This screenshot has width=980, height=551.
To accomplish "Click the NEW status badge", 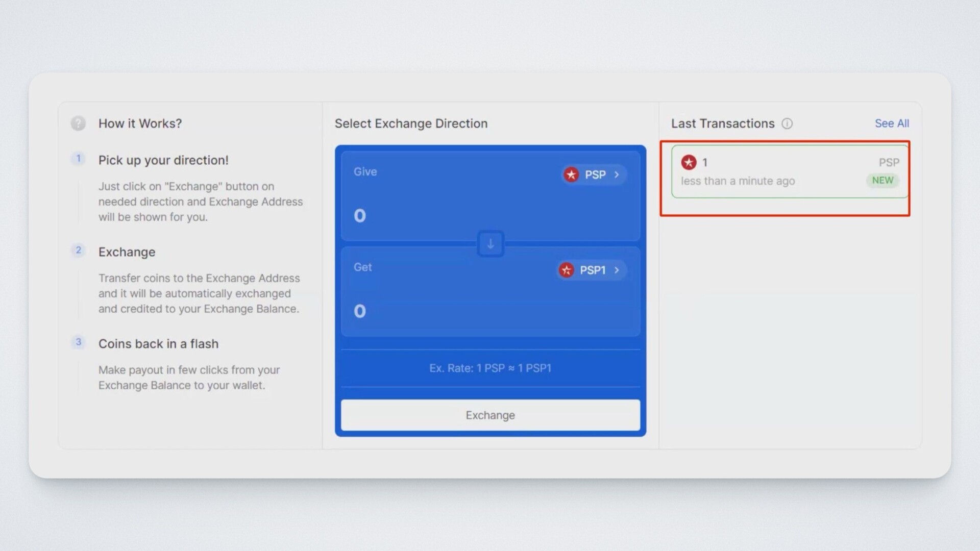I will click(882, 181).
